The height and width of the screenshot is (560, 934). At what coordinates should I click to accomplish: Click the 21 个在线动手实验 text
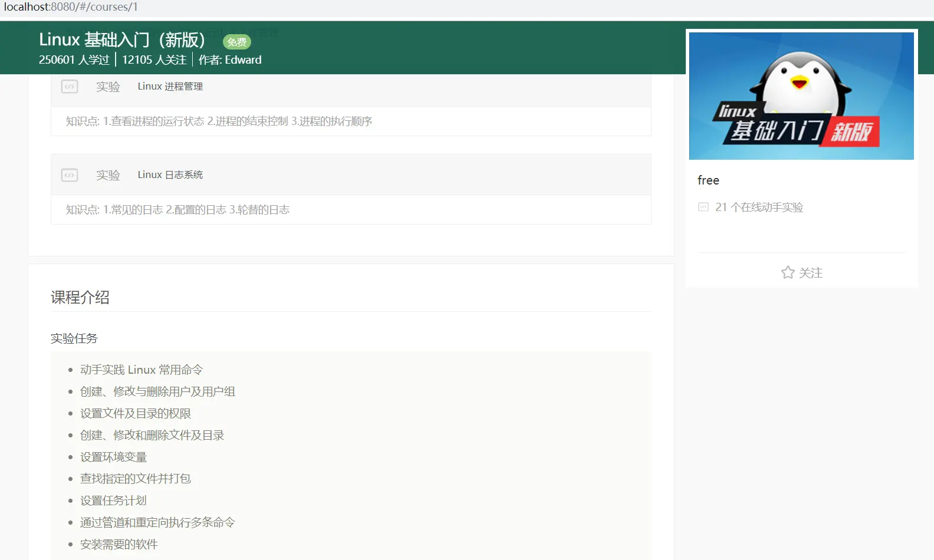click(759, 207)
